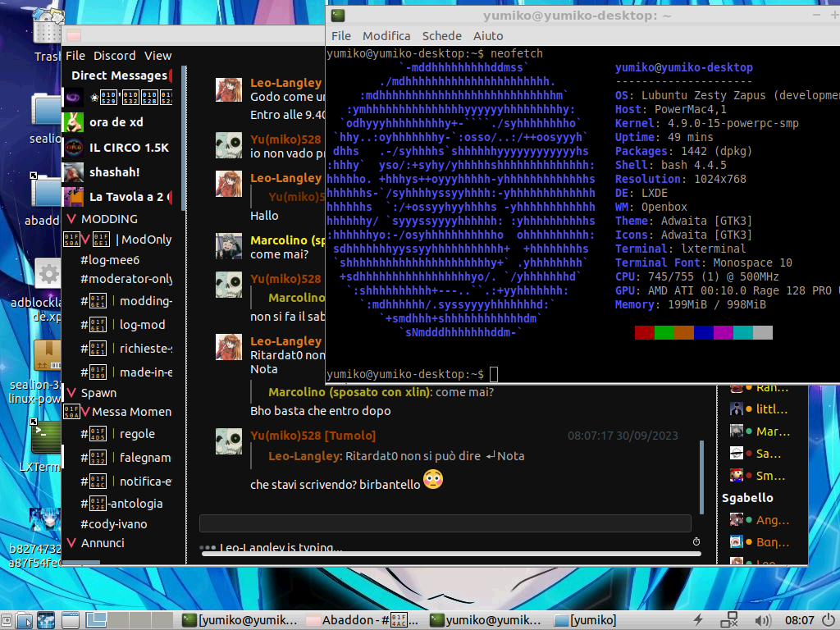Click member 'Mar...' in the member list
This screenshot has width=840, height=630.
pos(759,431)
